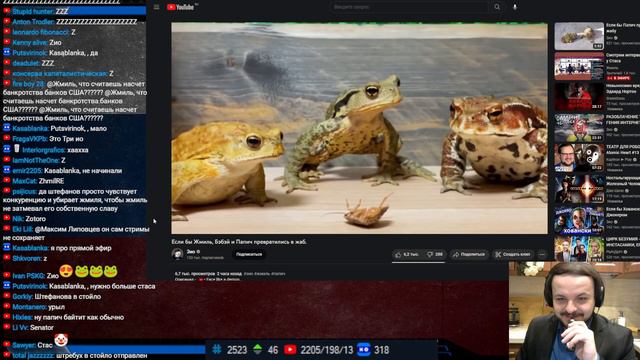The image size is (640, 360).
Task: Dislike the video with thumbs down
Action: click(435, 254)
